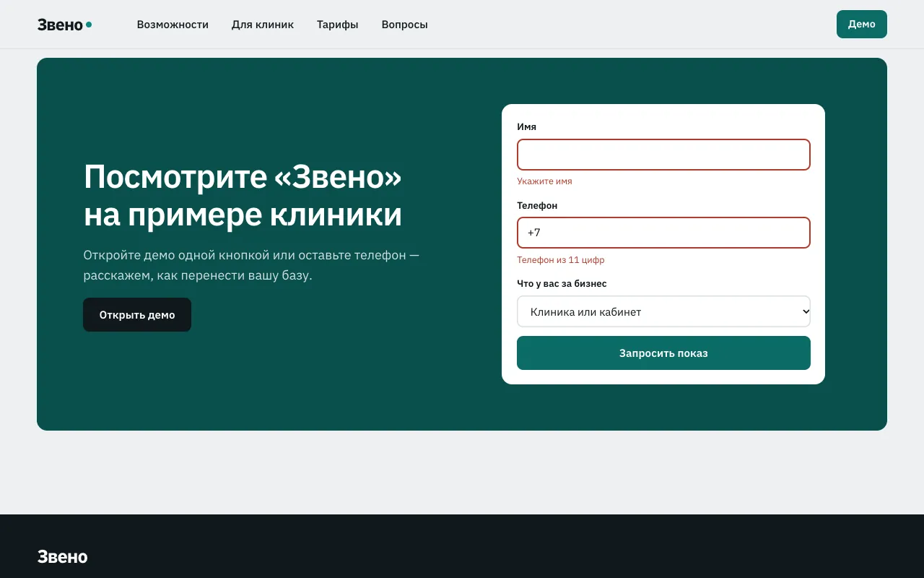924x578 pixels.
Task: Click the Телефон из 11 цифр error text
Action: click(561, 260)
